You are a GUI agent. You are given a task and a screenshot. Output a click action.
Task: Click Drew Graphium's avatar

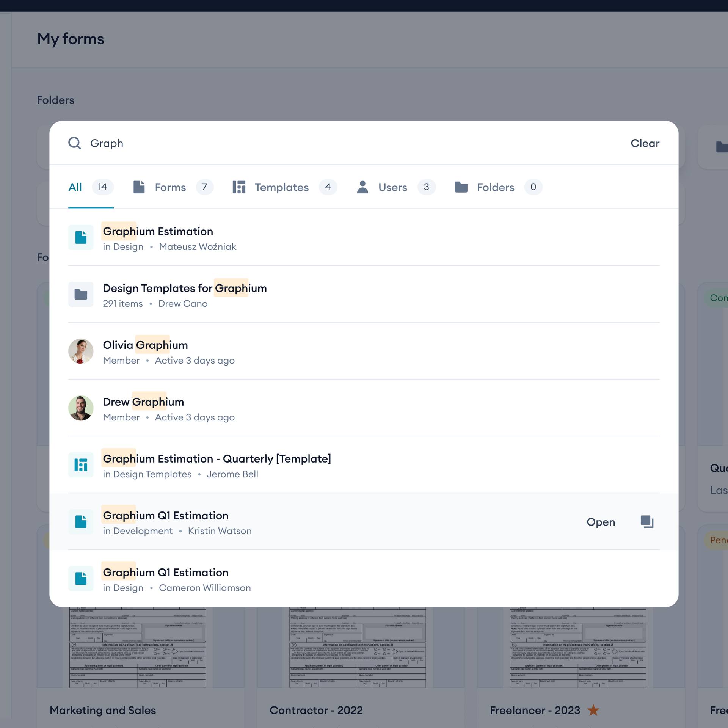tap(81, 408)
